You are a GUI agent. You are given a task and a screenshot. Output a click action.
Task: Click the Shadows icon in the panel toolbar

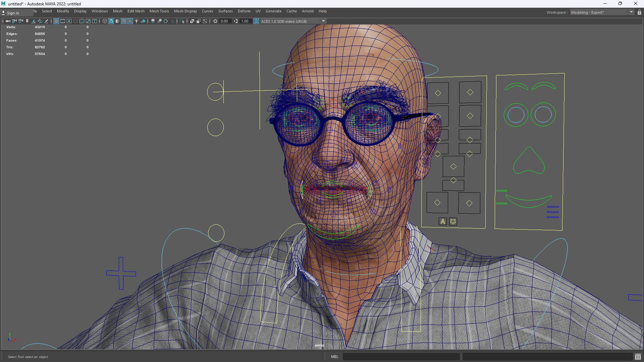tap(143, 21)
